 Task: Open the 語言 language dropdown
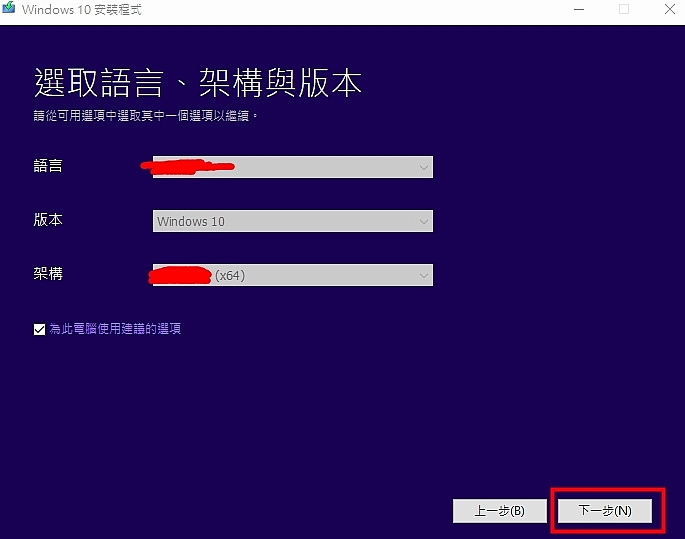pyautogui.click(x=293, y=167)
